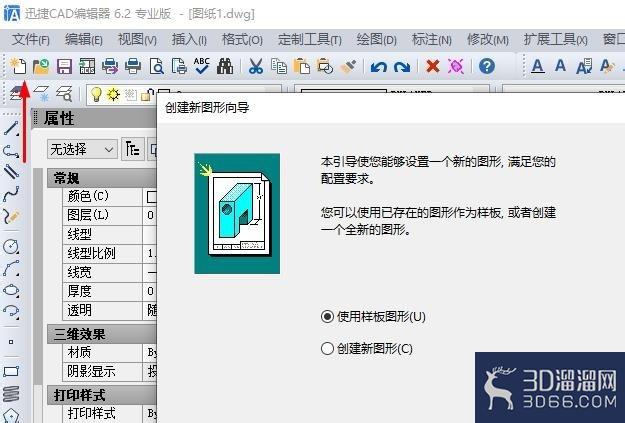Click the Copy icon

279,66
